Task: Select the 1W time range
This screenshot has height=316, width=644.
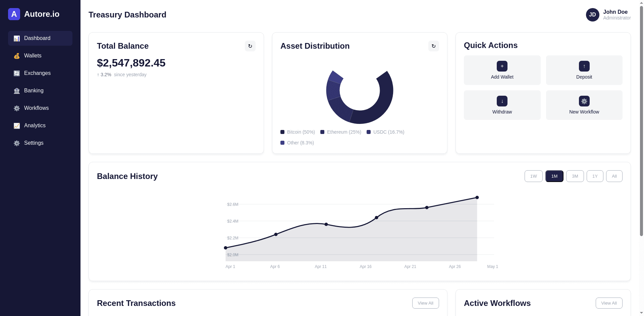Action: (x=534, y=176)
